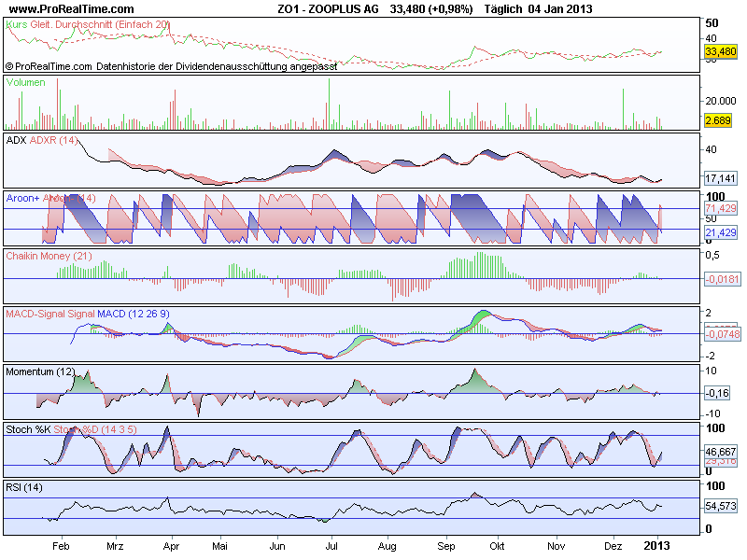The image size is (747, 560).
Task: Click the Apr label on time axis
Action: click(171, 546)
